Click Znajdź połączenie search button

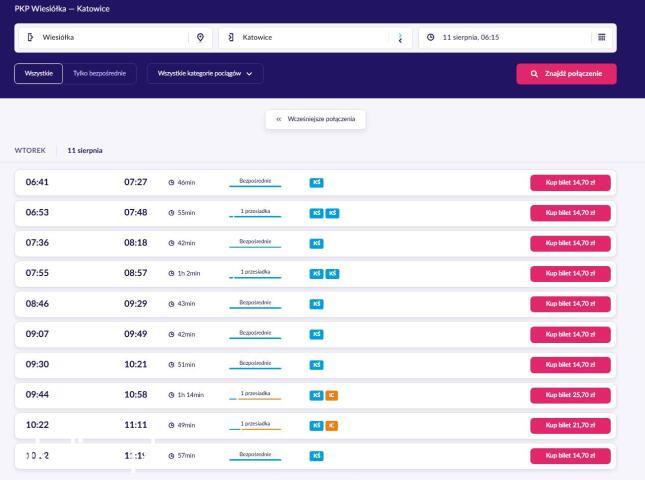tap(566, 74)
